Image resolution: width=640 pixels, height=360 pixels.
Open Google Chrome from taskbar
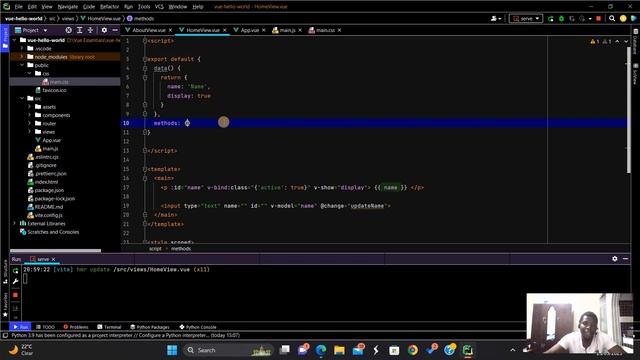[413, 350]
